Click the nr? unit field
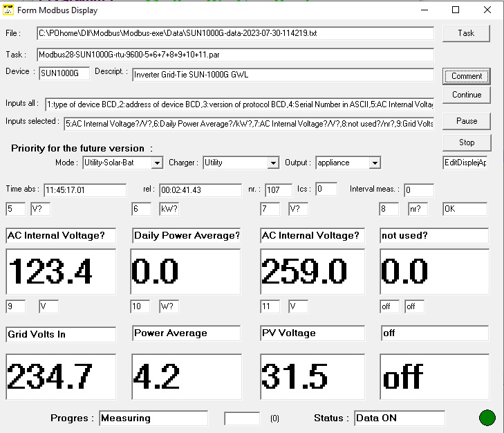Image resolution: width=504 pixels, height=433 pixels. 418,209
